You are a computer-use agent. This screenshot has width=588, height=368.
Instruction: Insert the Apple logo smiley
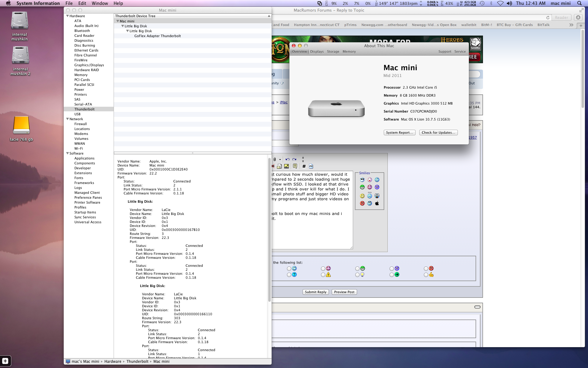tap(377, 203)
